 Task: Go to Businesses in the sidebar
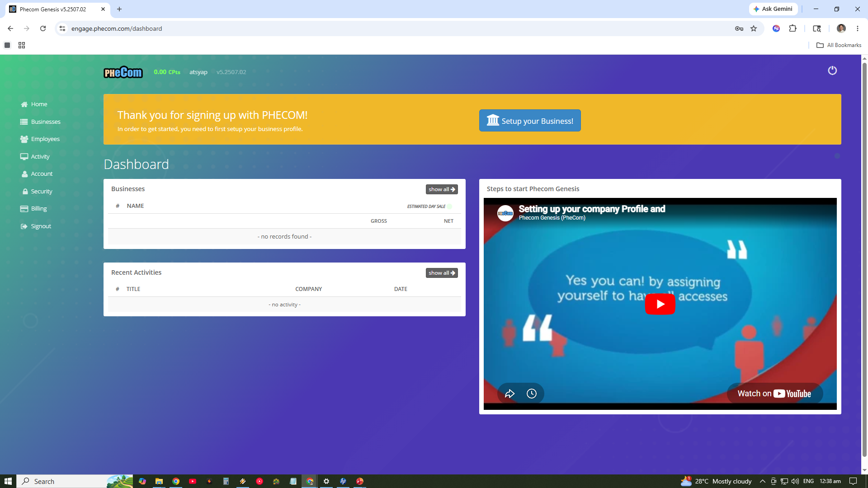point(40,122)
